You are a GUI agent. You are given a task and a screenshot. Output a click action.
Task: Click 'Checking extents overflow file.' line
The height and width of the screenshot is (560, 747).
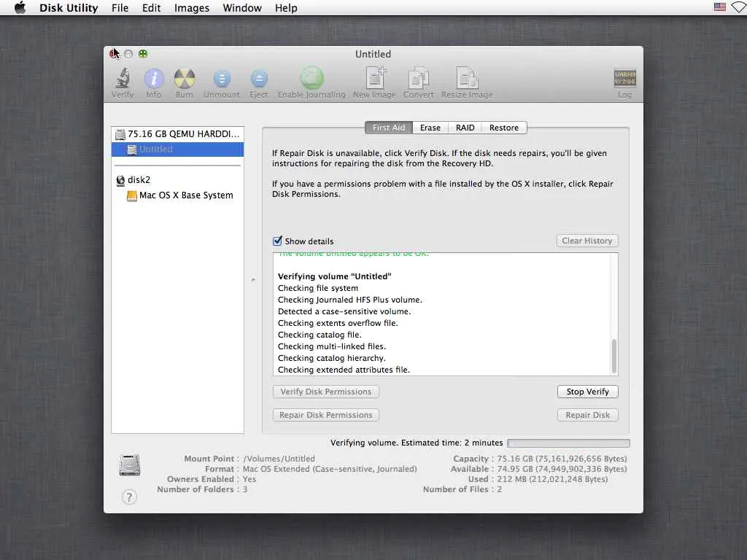(x=338, y=323)
